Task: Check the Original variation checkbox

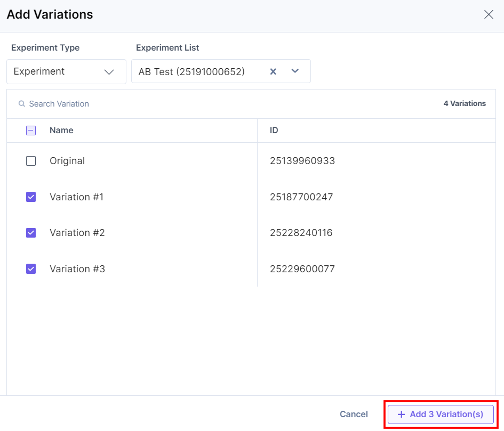Action: point(31,161)
